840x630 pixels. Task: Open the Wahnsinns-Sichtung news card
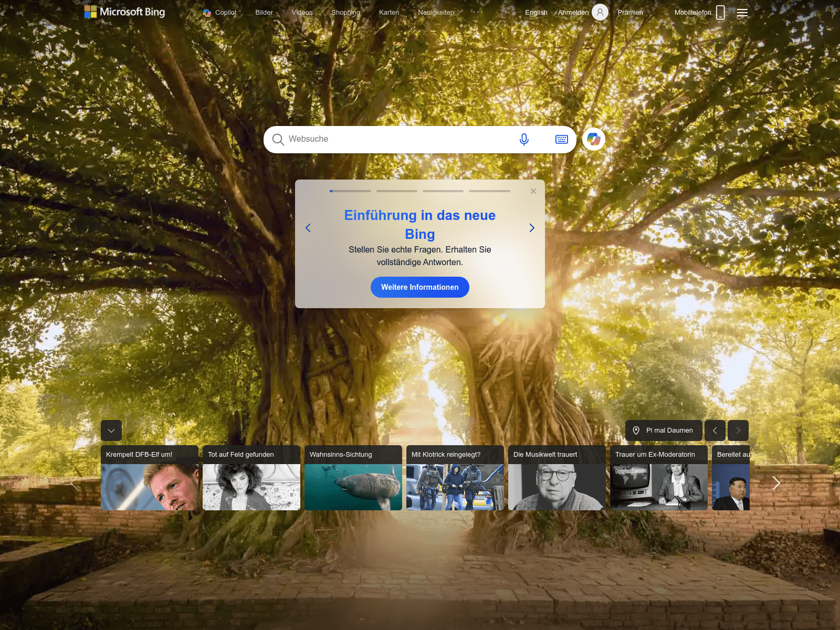[353, 478]
